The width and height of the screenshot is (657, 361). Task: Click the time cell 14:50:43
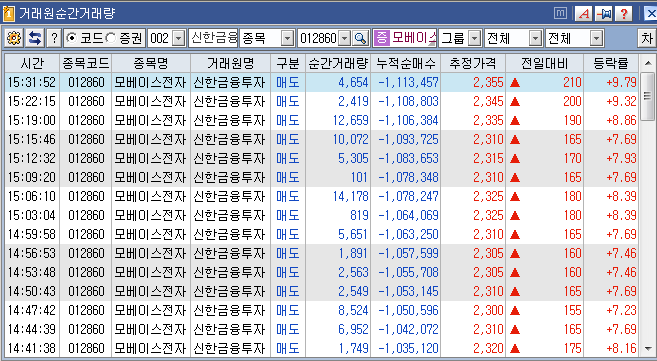click(x=32, y=291)
